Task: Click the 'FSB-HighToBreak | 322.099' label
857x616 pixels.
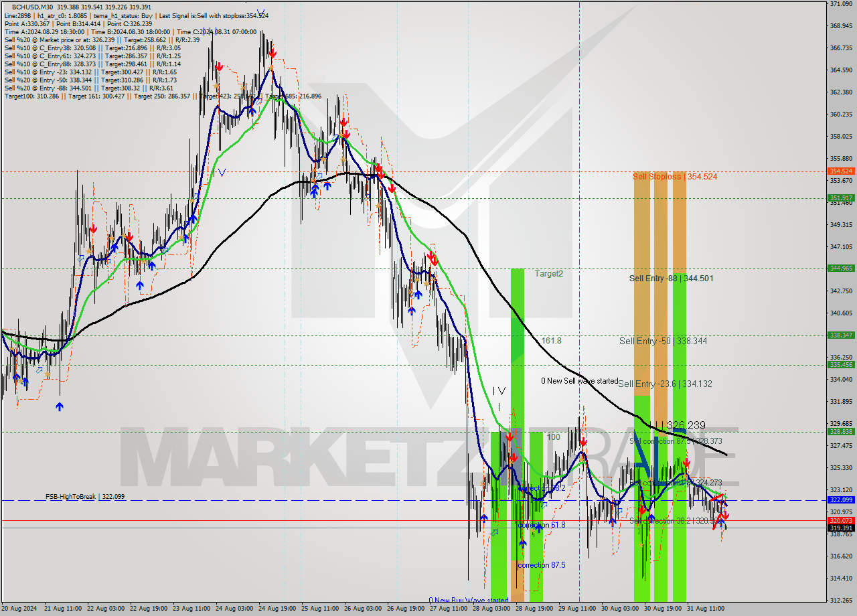Action: pos(85,497)
